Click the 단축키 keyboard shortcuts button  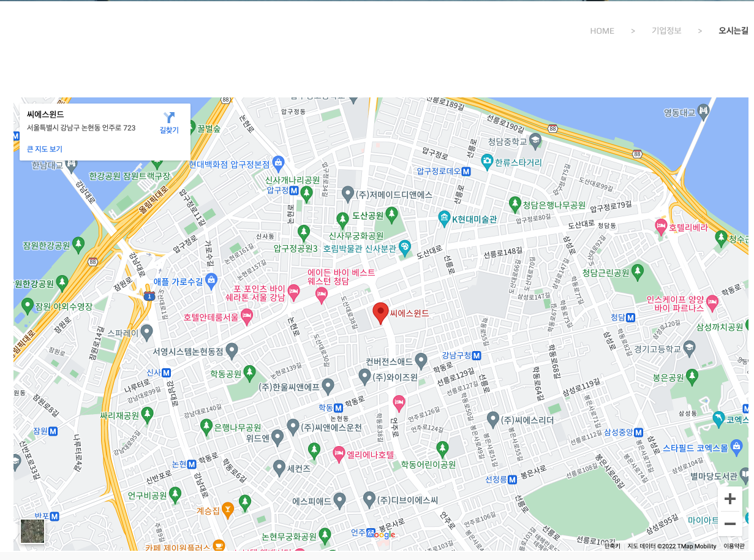click(613, 546)
